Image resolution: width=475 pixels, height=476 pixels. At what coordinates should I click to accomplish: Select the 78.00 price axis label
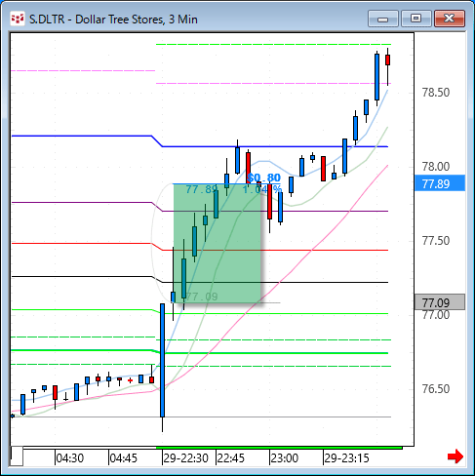pyautogui.click(x=436, y=167)
